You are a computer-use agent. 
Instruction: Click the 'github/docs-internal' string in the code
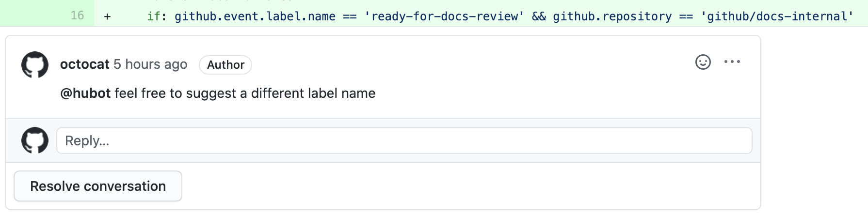click(777, 16)
